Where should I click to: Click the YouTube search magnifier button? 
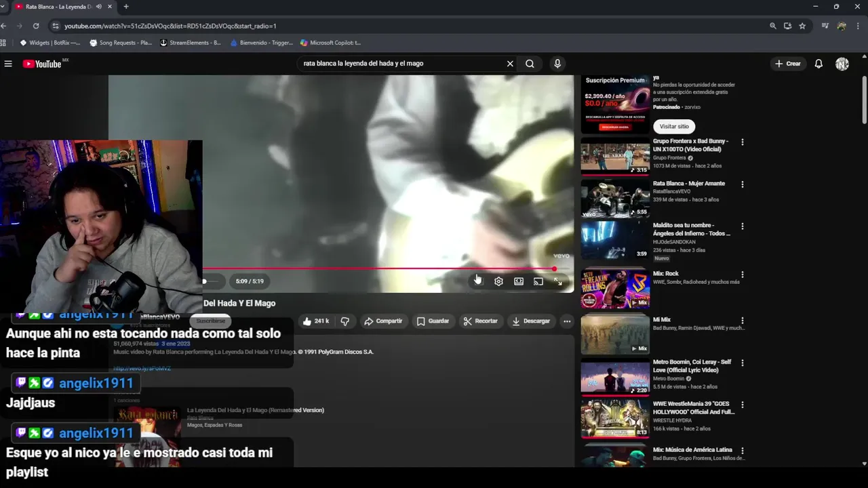(530, 64)
